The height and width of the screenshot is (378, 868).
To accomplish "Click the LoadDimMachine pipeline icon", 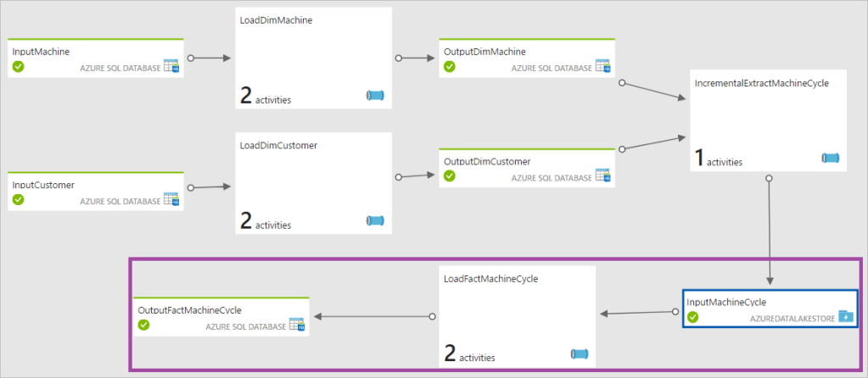I will coord(375,97).
